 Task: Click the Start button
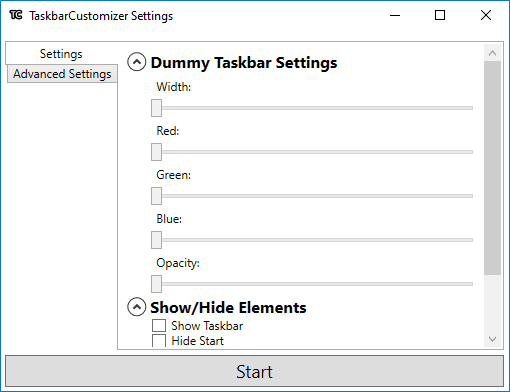point(254,371)
